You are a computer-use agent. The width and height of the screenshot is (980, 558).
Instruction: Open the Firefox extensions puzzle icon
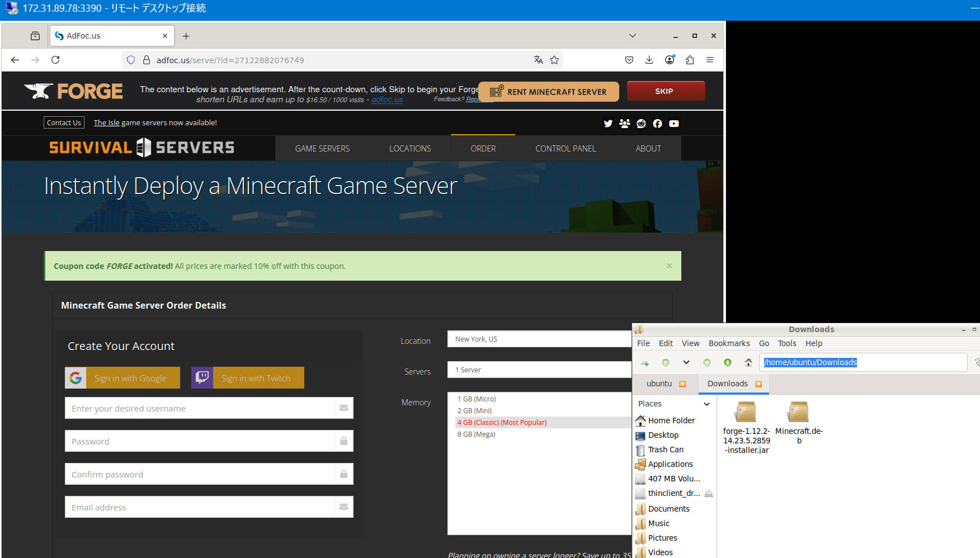click(690, 60)
